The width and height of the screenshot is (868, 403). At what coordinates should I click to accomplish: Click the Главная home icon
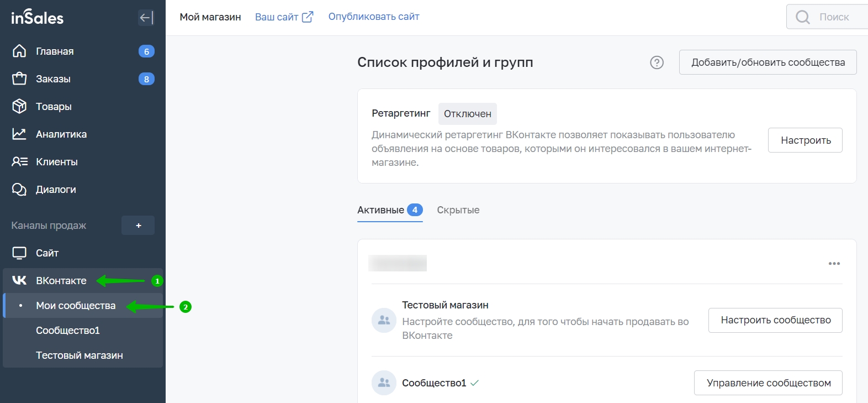(x=19, y=51)
